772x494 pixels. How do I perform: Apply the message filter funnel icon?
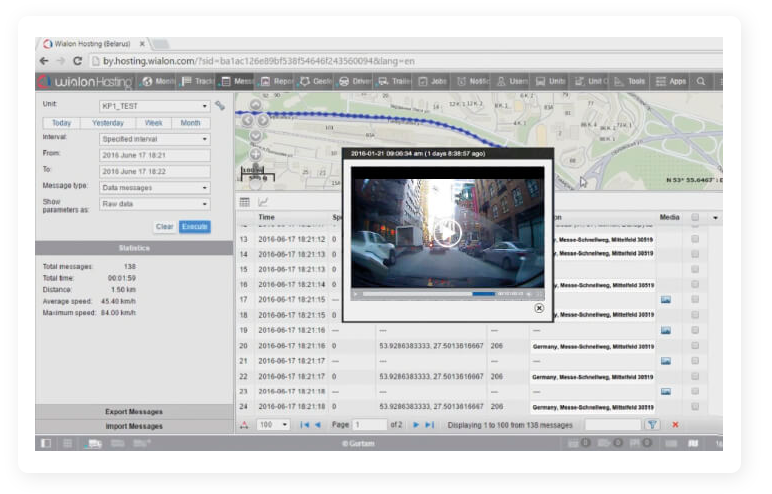pyautogui.click(x=652, y=425)
